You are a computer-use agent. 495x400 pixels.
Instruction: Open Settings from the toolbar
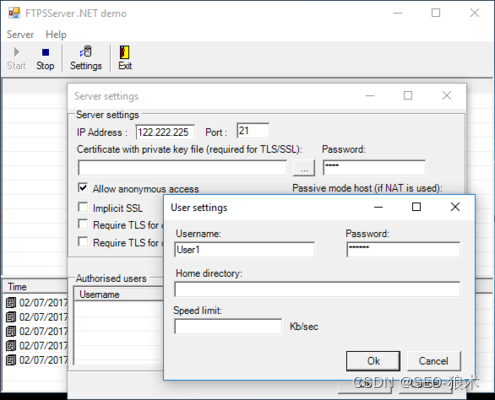(86, 58)
